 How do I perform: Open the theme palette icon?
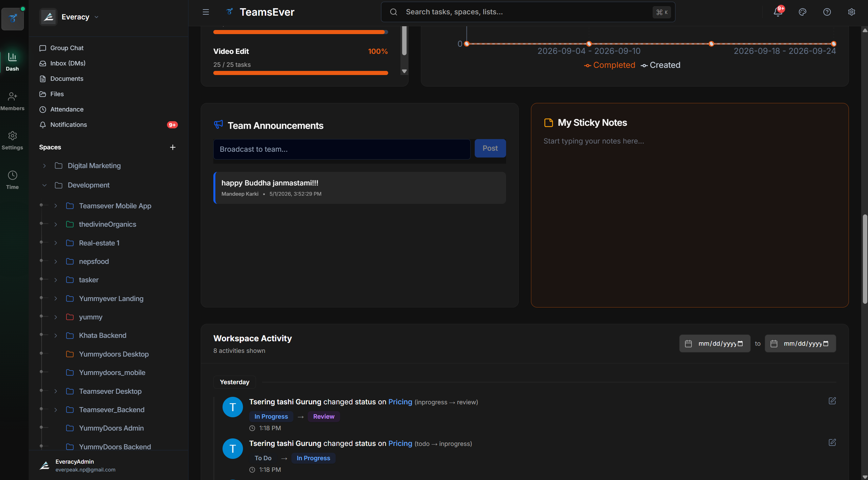(x=803, y=12)
